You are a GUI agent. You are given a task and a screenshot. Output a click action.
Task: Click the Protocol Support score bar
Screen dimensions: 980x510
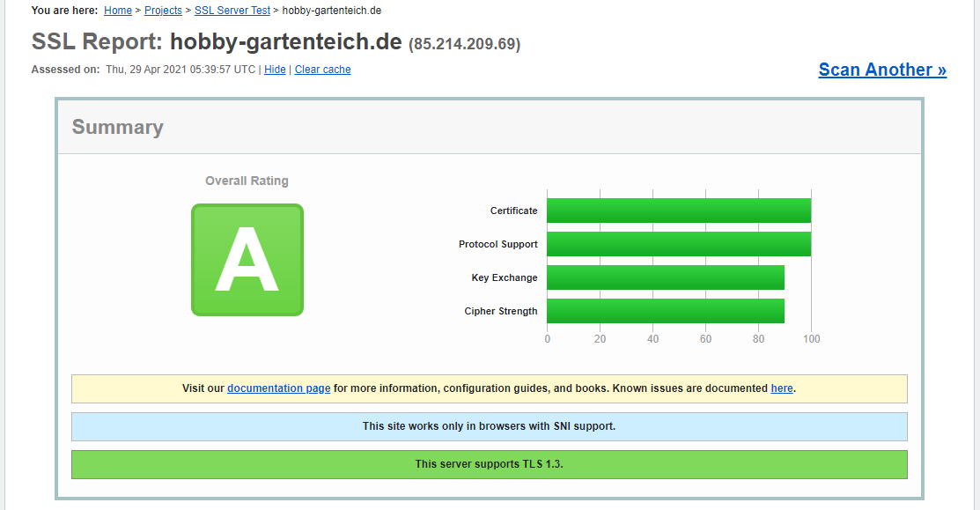(x=679, y=244)
